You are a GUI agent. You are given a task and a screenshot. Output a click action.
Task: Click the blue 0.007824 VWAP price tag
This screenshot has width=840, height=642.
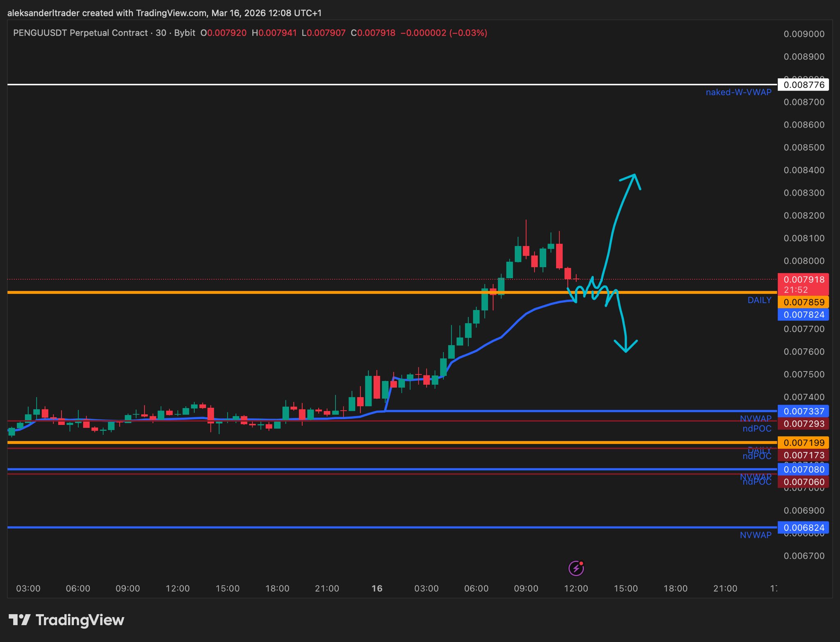[803, 315]
